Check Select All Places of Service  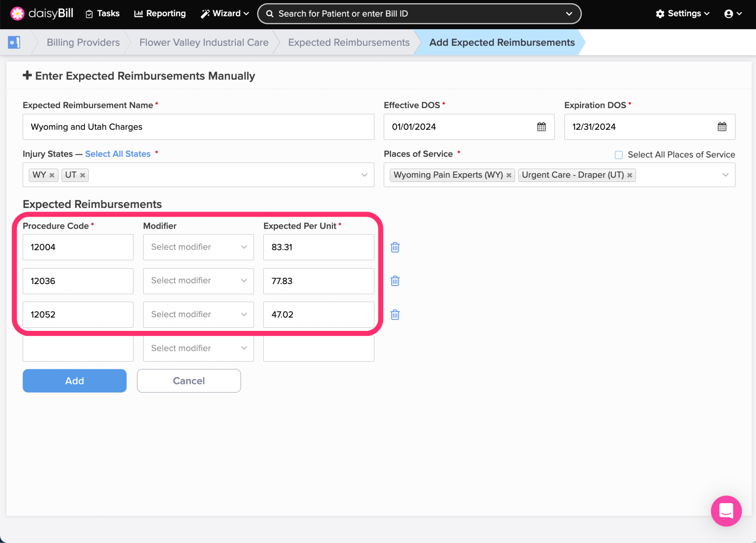(x=619, y=155)
